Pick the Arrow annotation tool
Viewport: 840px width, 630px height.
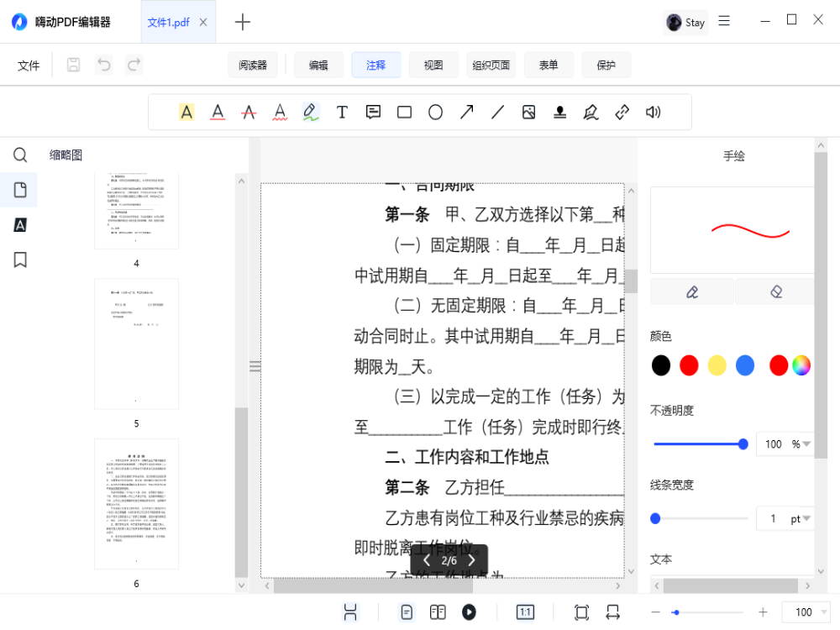pyautogui.click(x=466, y=112)
